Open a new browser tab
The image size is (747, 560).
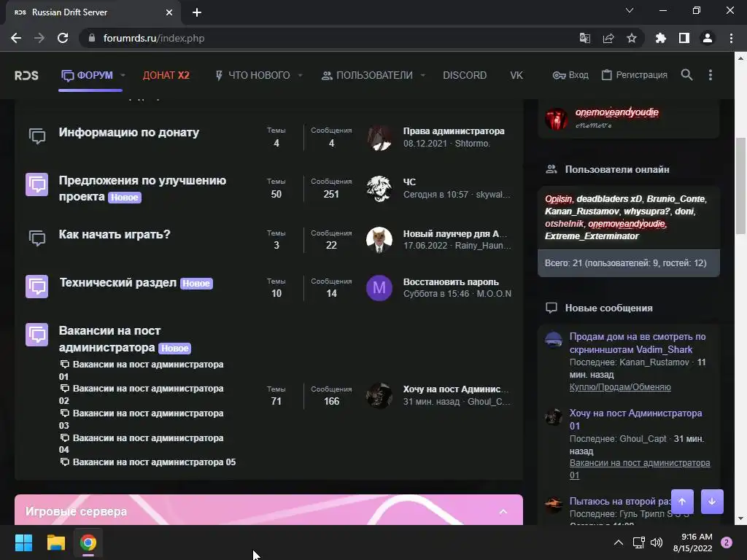click(x=197, y=12)
